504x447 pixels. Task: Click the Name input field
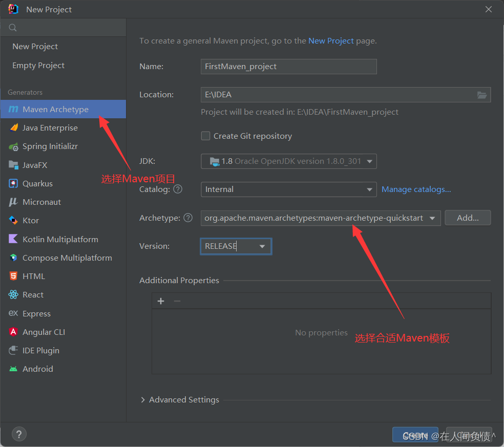point(289,67)
